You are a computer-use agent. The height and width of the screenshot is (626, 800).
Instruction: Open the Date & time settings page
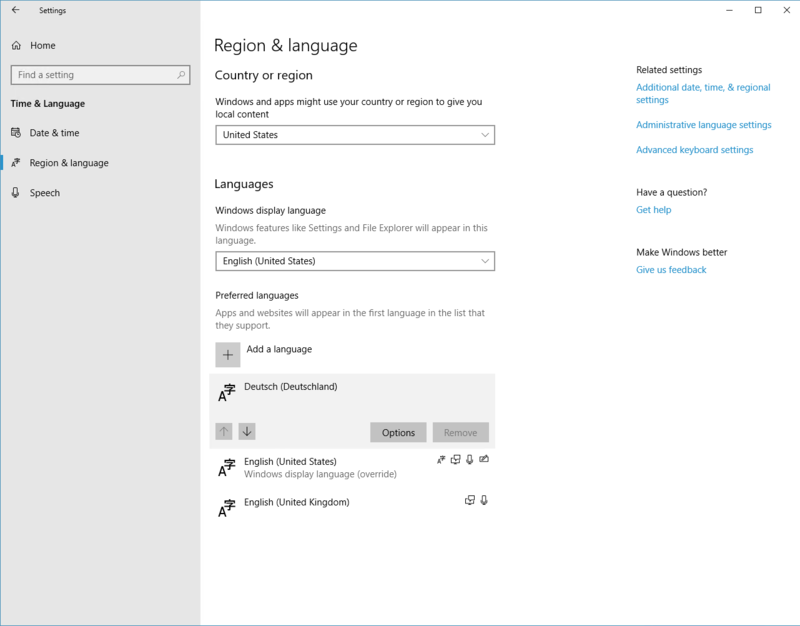tap(54, 133)
